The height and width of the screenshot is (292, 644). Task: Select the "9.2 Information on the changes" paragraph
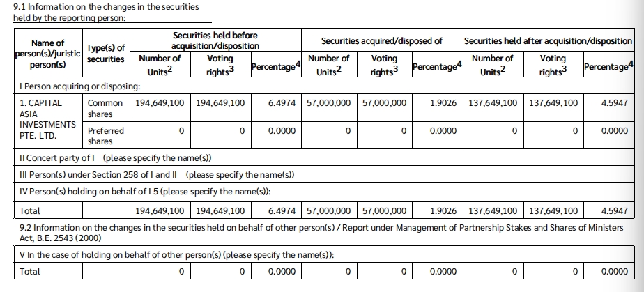coord(321,232)
